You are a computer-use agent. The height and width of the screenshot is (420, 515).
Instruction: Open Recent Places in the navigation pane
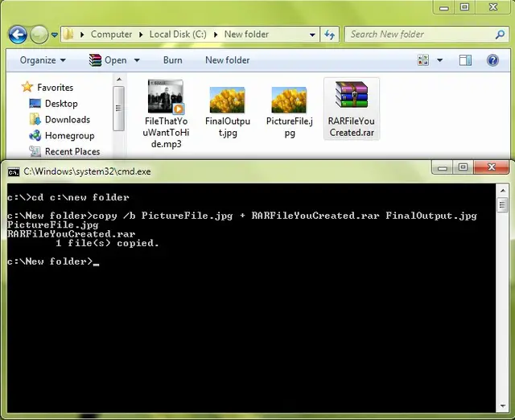(x=72, y=151)
